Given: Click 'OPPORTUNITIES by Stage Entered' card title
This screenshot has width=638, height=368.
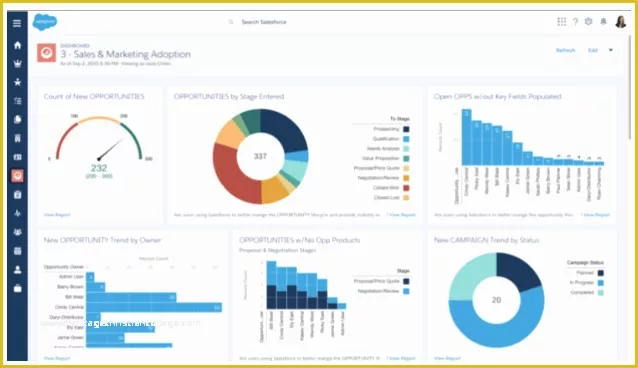Looking at the screenshot, I should click(229, 96).
